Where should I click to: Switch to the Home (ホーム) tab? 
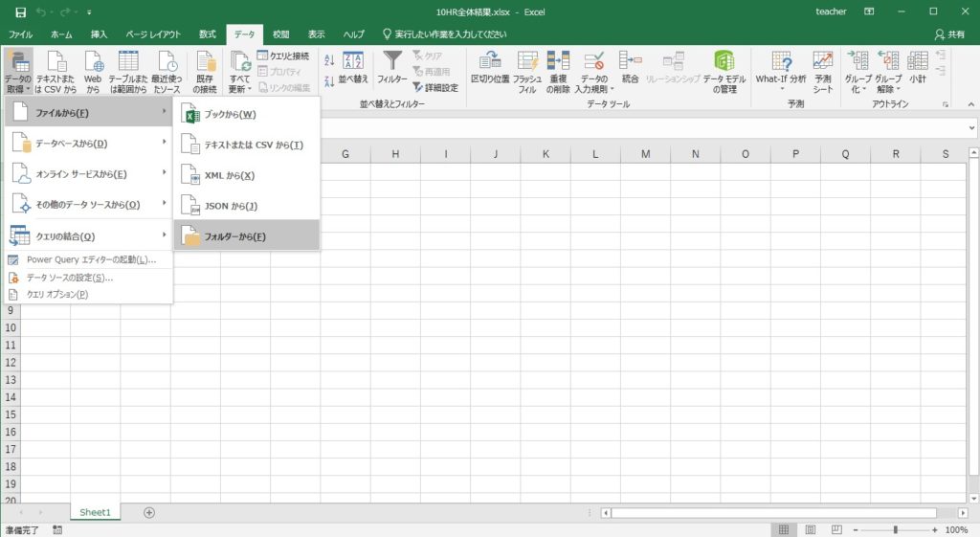pyautogui.click(x=61, y=34)
